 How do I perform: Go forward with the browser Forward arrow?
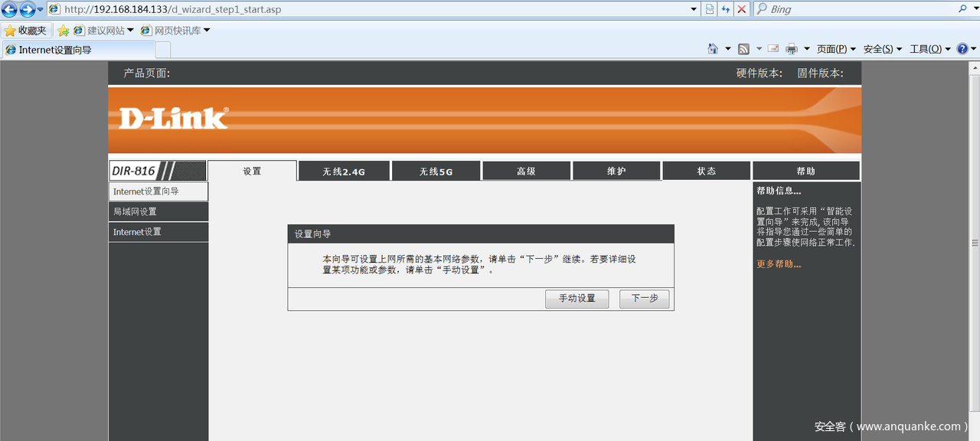coord(28,9)
